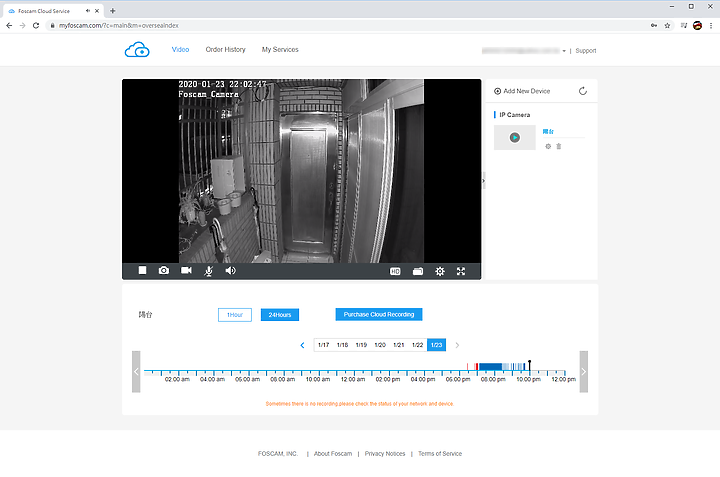The width and height of the screenshot is (720, 477).
Task: Open settings gear for listed camera
Action: tap(548, 146)
